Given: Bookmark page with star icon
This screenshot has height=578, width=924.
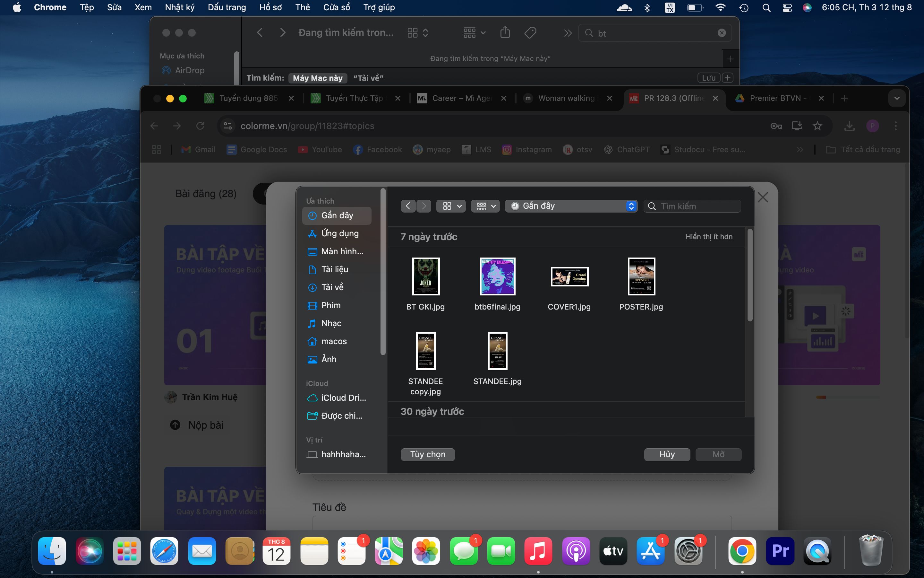Looking at the screenshot, I should pos(817,126).
